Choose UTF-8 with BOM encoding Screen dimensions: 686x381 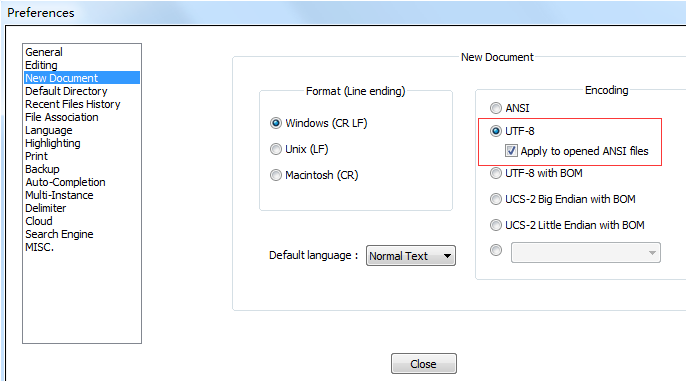(x=496, y=173)
